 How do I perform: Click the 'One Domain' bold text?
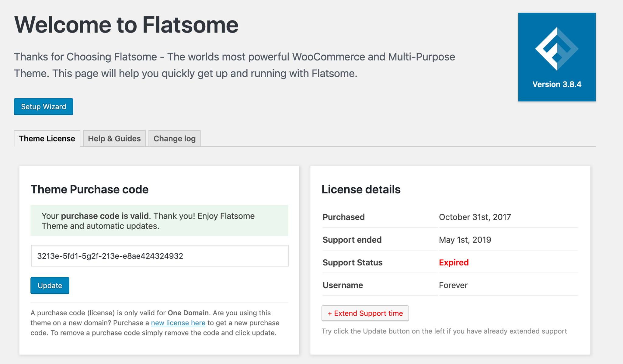188,313
